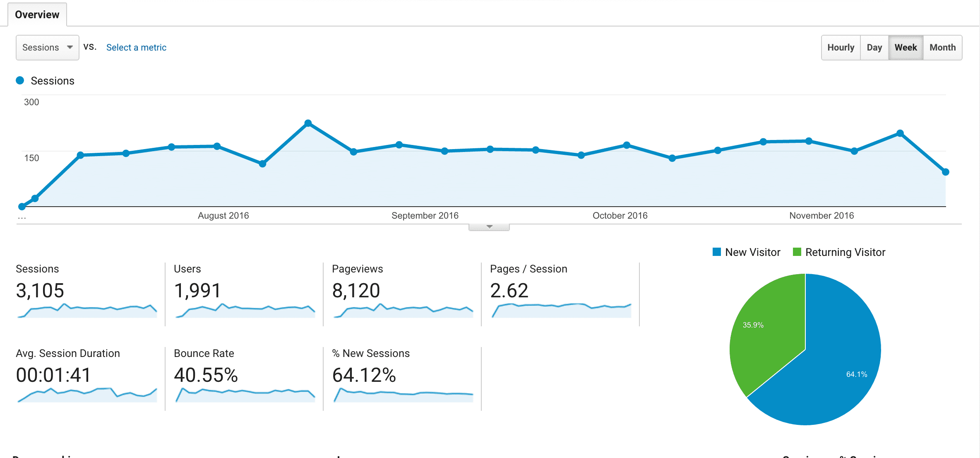Switch to the Hourly view
The image size is (980, 458).
point(839,47)
